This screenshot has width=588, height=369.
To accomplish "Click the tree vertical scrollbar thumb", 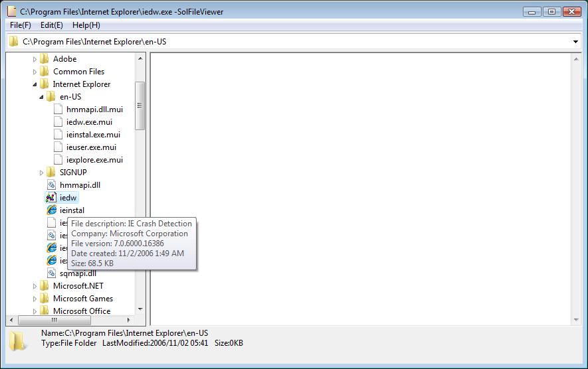I will 140,106.
